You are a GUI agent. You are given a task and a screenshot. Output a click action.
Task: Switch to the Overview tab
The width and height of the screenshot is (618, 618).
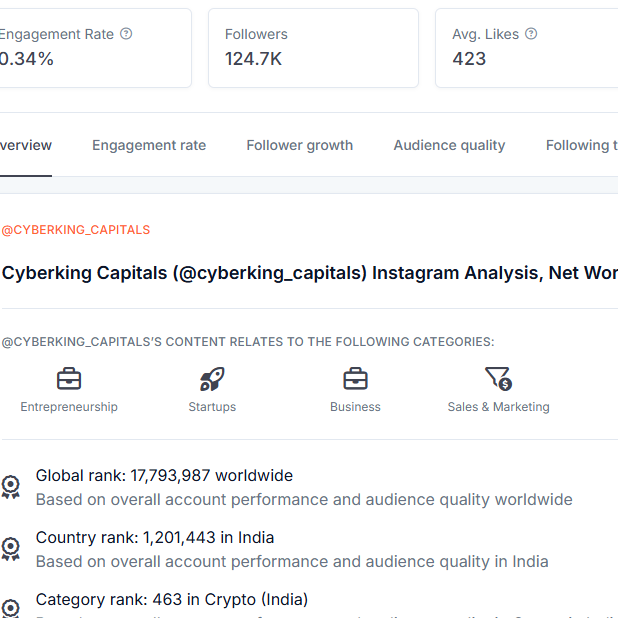coord(26,145)
